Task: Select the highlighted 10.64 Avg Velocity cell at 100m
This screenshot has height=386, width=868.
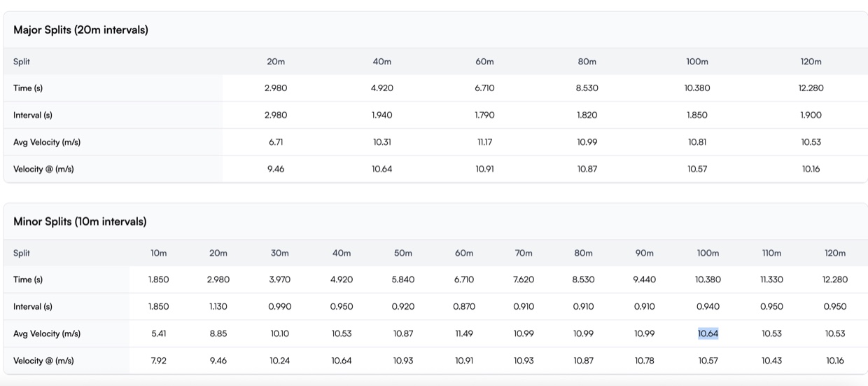Action: (x=708, y=333)
